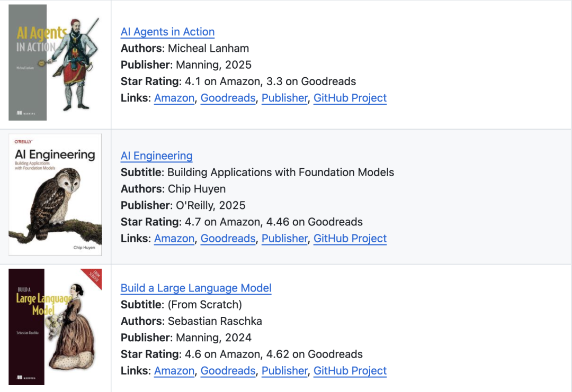Click the Build a Large Language Model cover
Screen dimensions: 572x392
55,326
